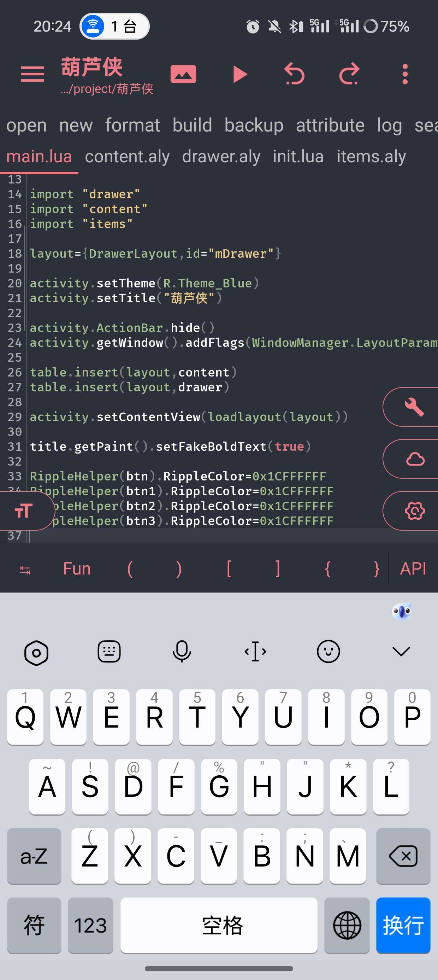The width and height of the screenshot is (438, 980).
Task: Open the keyboard settings icon
Action: click(36, 652)
